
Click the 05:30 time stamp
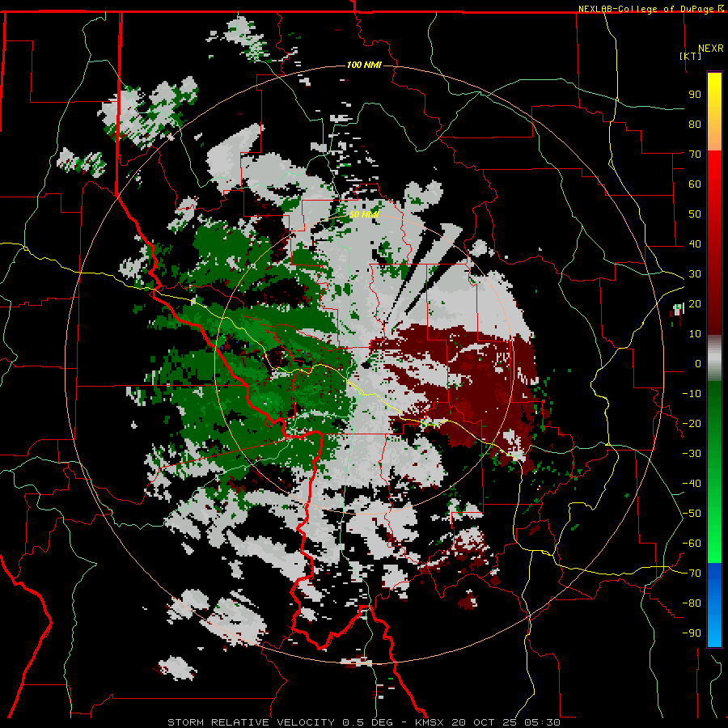(542, 722)
